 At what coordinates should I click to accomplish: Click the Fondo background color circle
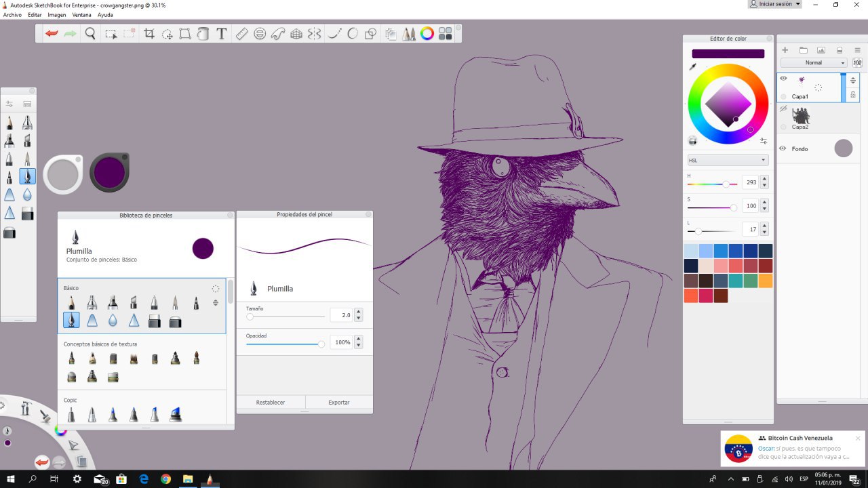click(x=843, y=148)
